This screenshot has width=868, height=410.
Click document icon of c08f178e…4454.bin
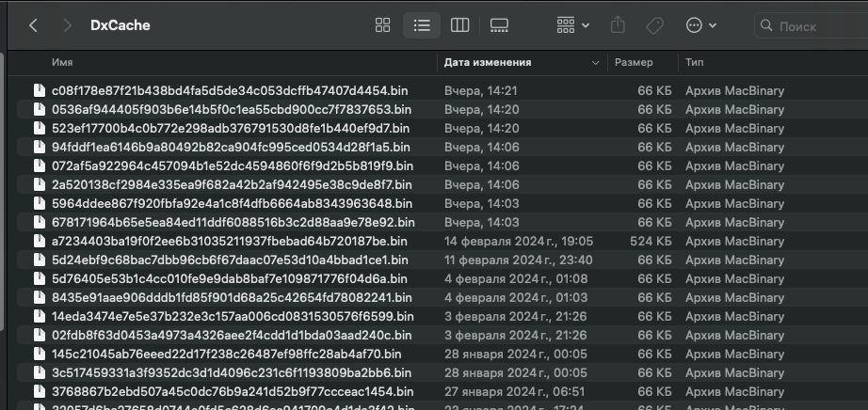tap(39, 90)
